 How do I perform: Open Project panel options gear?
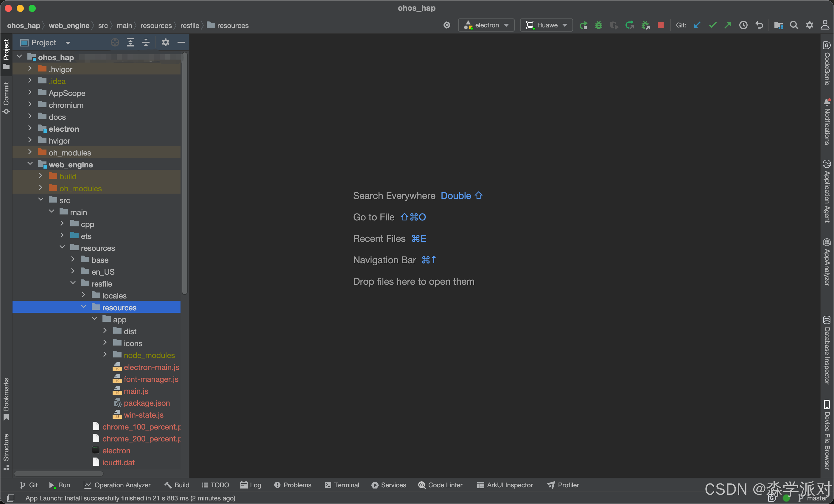pos(166,42)
